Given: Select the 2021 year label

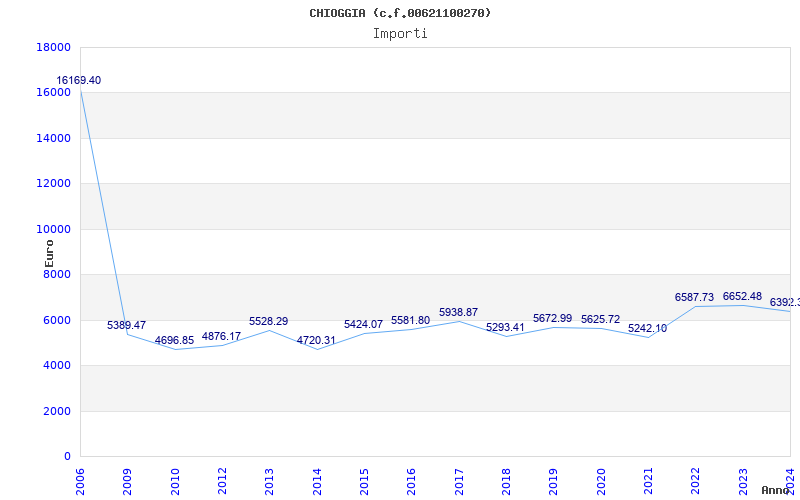Looking at the screenshot, I should click(x=648, y=481).
